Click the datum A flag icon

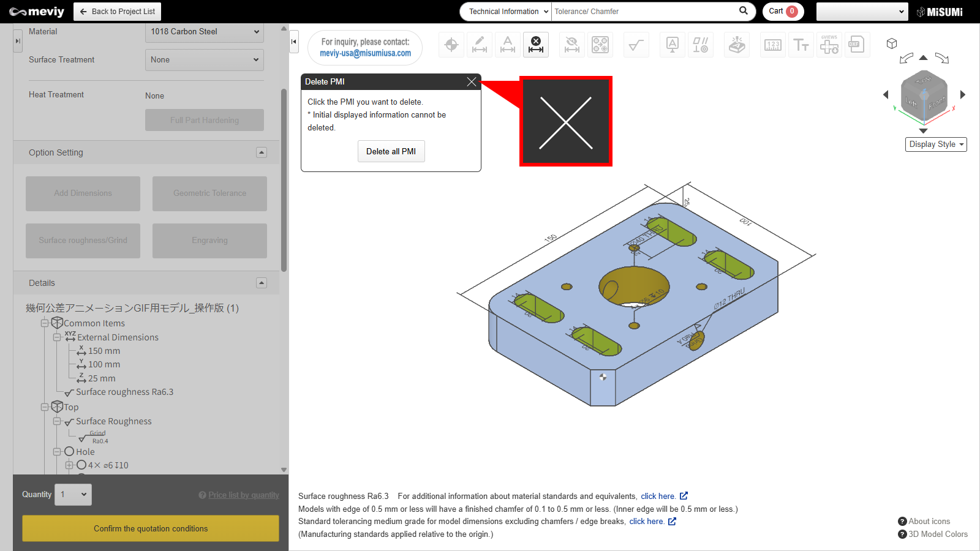pos(673,45)
